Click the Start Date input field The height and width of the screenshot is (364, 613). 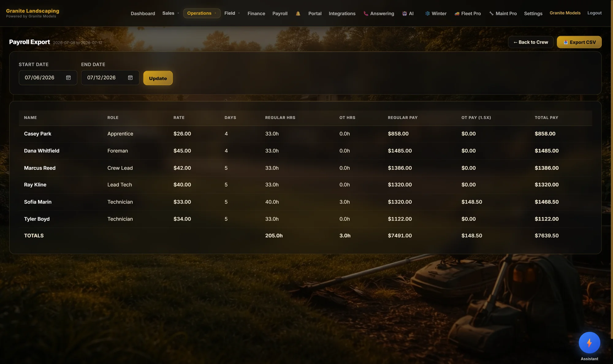48,78
